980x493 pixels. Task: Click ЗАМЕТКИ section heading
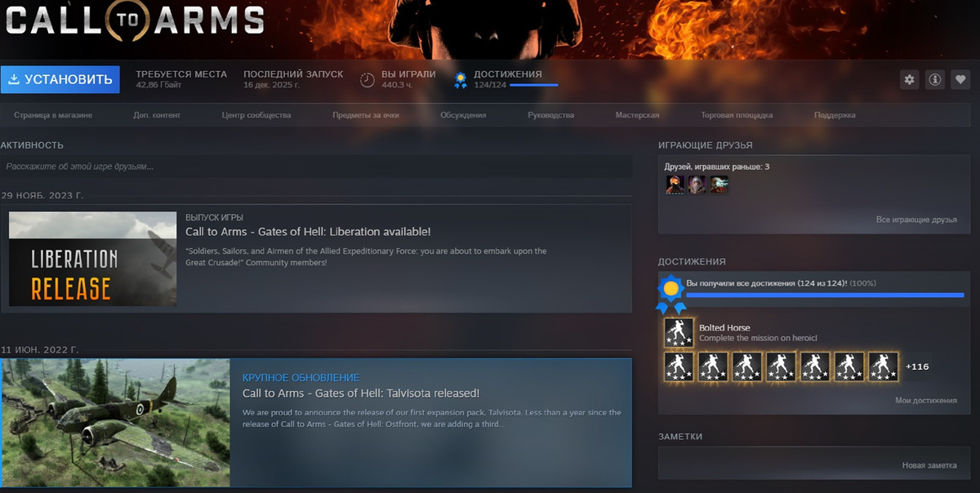(680, 437)
